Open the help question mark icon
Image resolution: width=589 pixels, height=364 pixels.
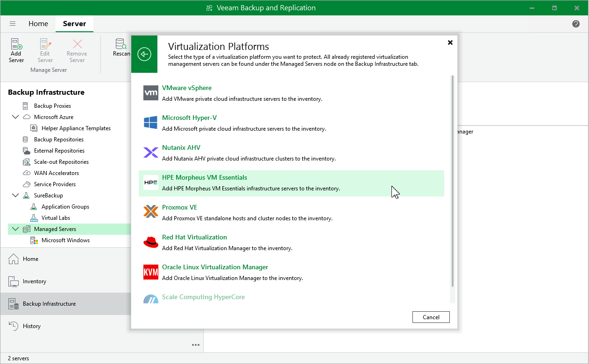pyautogui.click(x=576, y=24)
